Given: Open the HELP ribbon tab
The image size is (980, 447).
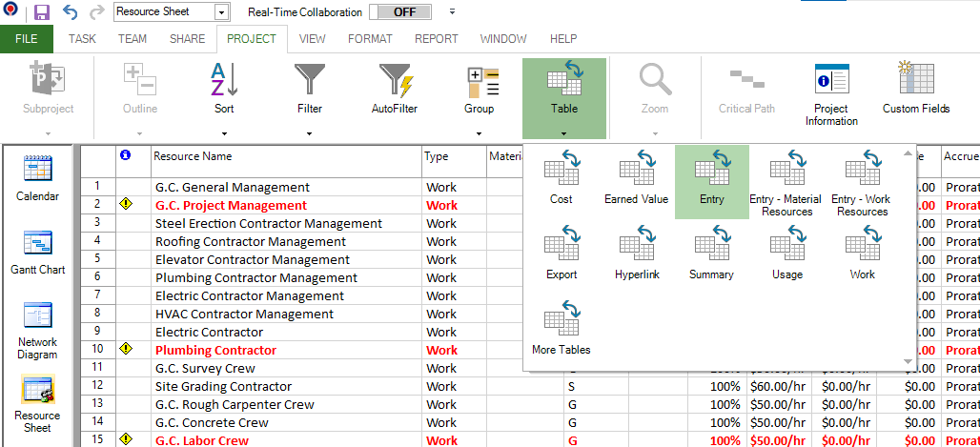Looking at the screenshot, I should pos(563,39).
